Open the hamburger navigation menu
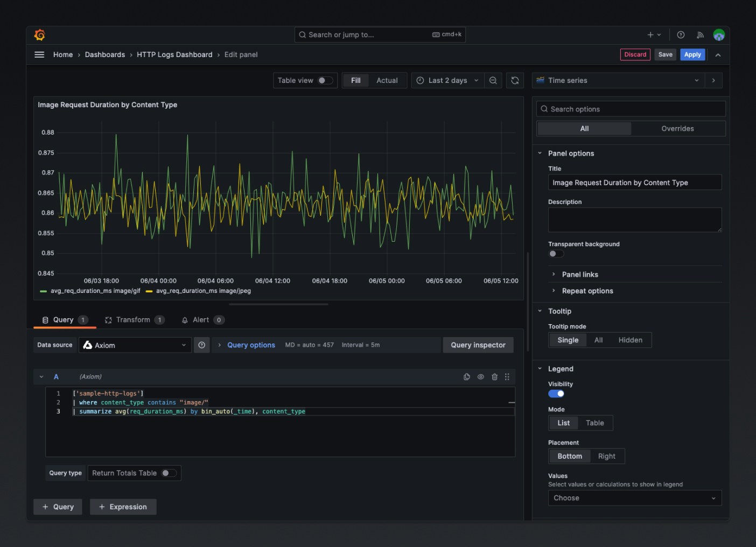This screenshot has height=547, width=756. pyautogui.click(x=39, y=54)
